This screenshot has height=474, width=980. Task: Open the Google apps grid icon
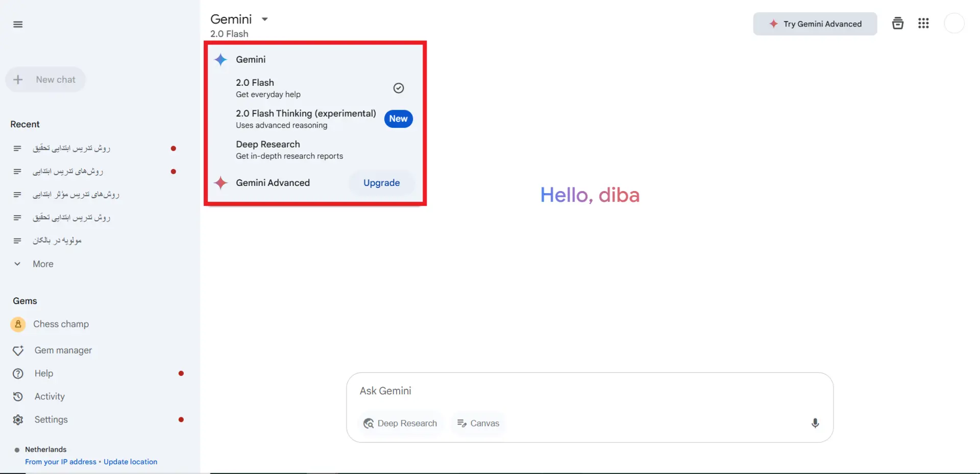(x=923, y=23)
